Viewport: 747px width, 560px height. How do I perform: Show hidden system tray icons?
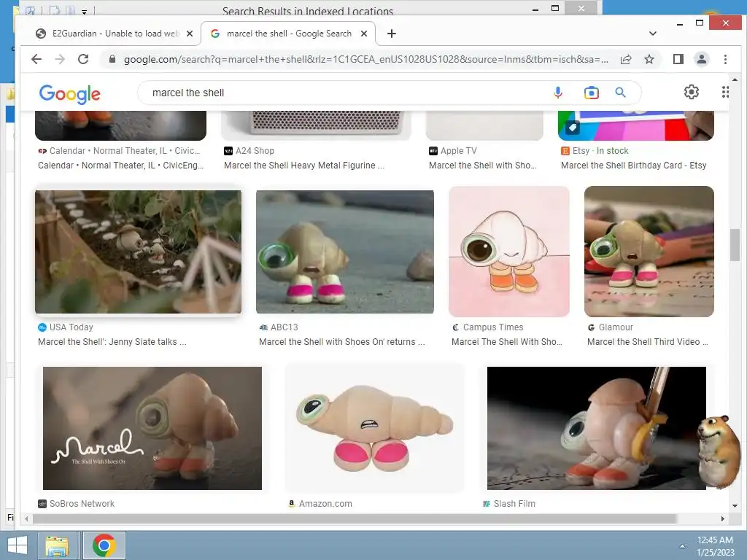[682, 546]
